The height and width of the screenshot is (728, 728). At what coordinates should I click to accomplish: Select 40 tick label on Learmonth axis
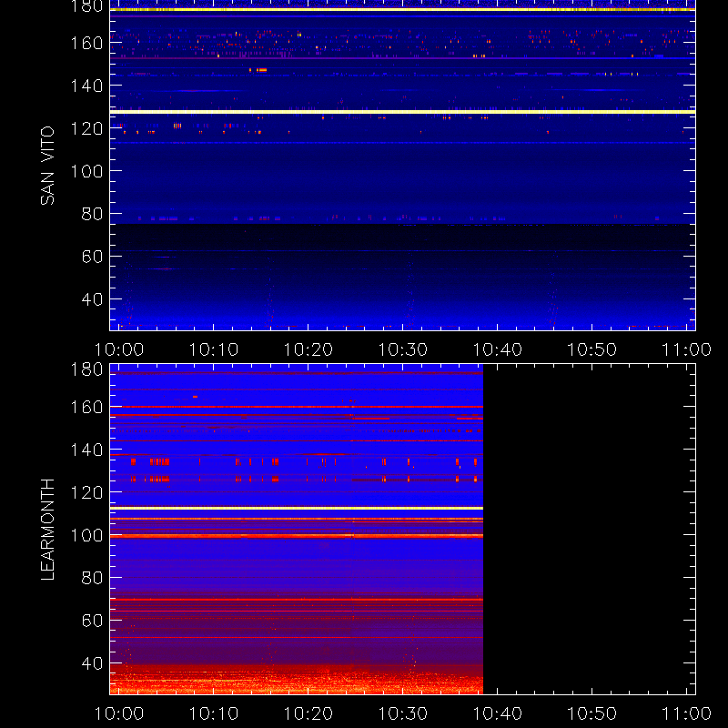point(92,663)
